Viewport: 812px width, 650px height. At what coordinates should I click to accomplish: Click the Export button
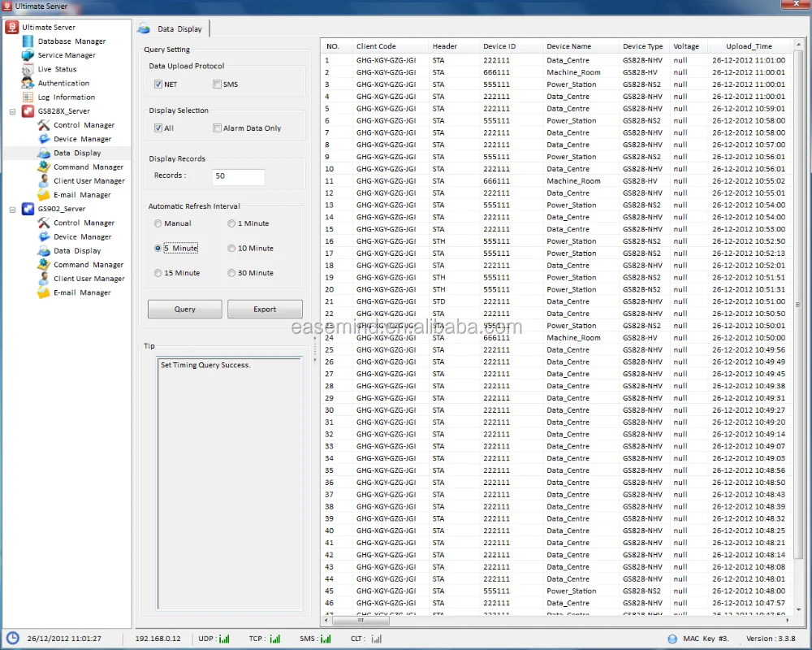265,310
